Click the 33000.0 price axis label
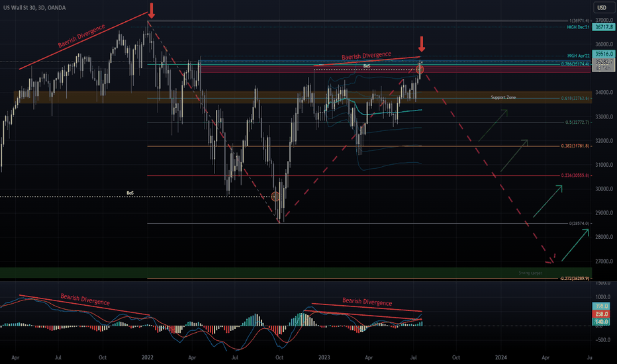 coord(604,116)
